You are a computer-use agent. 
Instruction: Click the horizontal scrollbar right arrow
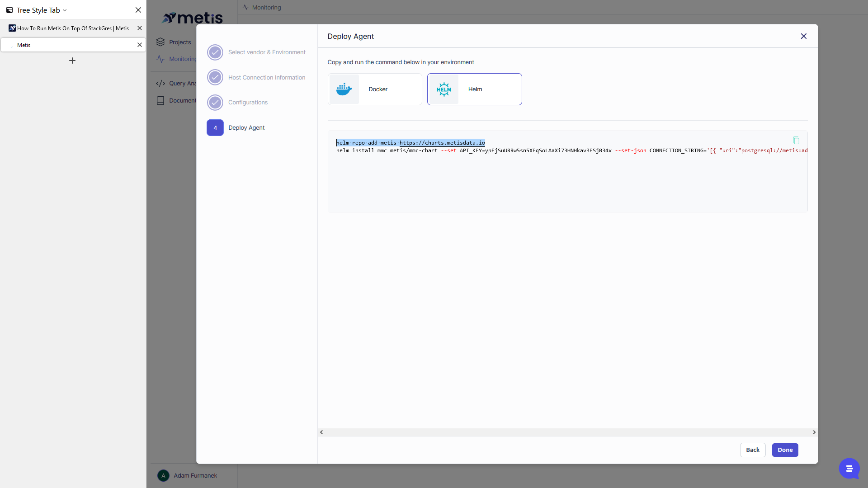click(814, 432)
